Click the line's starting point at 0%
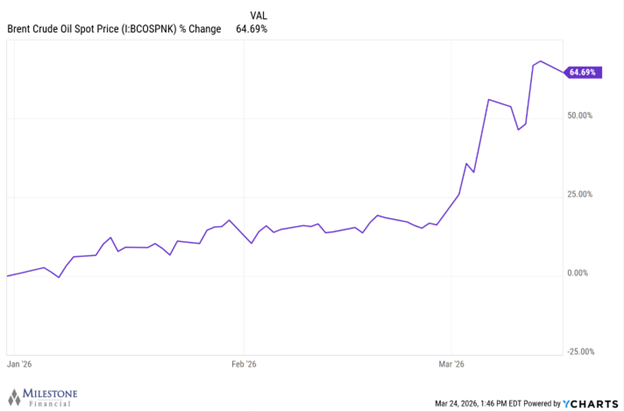The image size is (624, 412). 7,275
